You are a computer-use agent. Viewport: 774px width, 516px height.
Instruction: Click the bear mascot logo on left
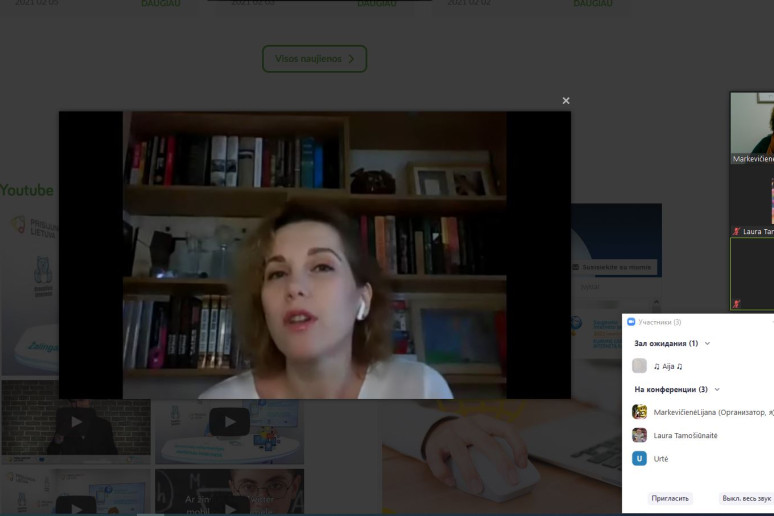(x=43, y=277)
